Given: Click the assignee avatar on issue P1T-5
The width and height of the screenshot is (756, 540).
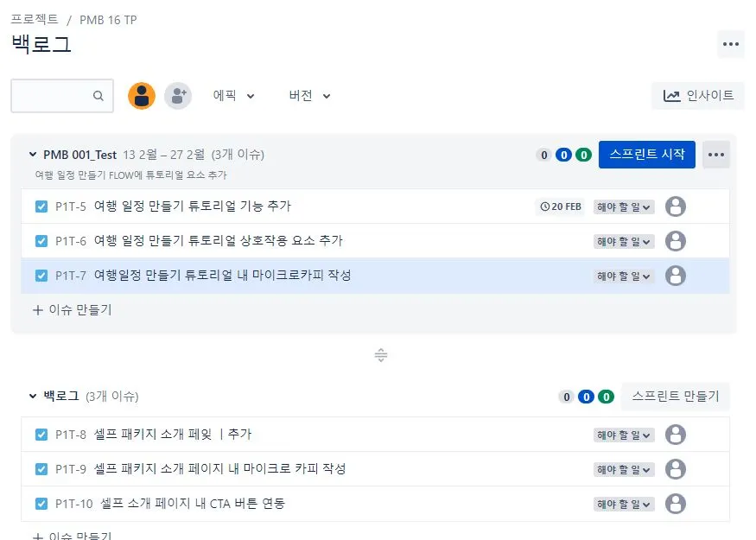Looking at the screenshot, I should (x=675, y=206).
